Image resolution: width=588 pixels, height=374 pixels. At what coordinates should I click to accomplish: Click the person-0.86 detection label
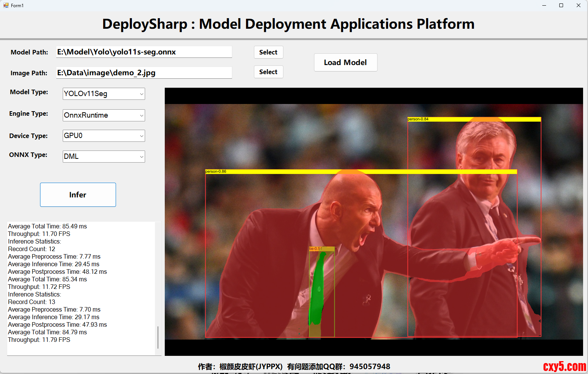216,172
